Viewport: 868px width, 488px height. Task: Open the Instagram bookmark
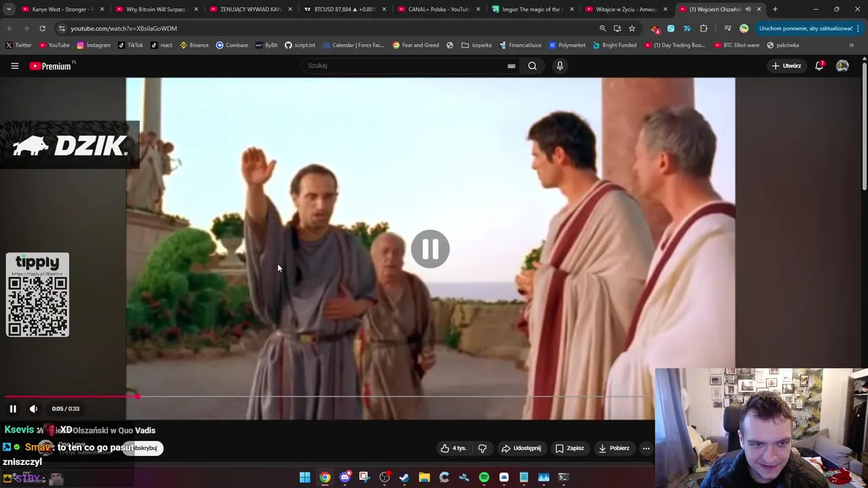(94, 45)
